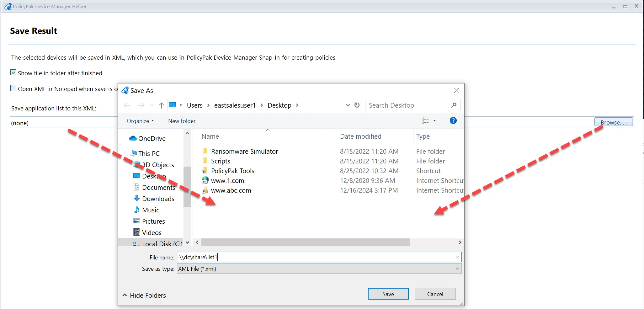Open recent locations chevron beside Forward arrow
The width and height of the screenshot is (644, 309).
[x=152, y=105]
